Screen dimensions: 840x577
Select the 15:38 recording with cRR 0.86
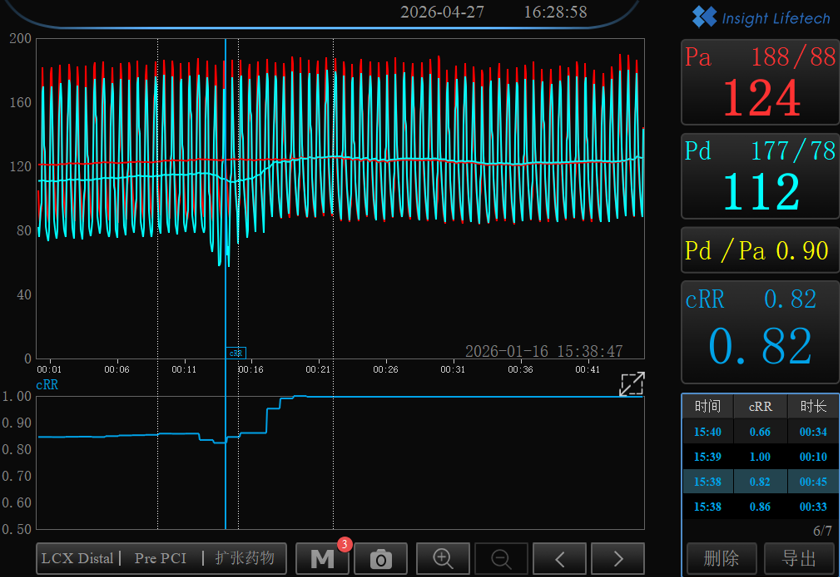[x=761, y=507]
